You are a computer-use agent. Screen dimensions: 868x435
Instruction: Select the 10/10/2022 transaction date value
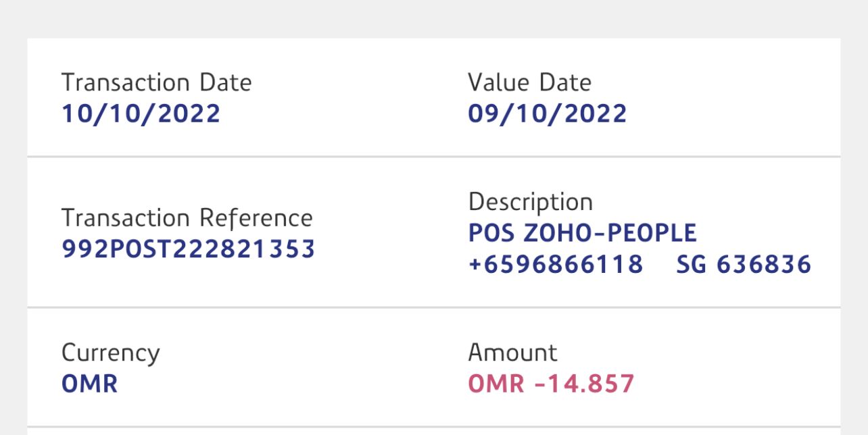point(141,113)
